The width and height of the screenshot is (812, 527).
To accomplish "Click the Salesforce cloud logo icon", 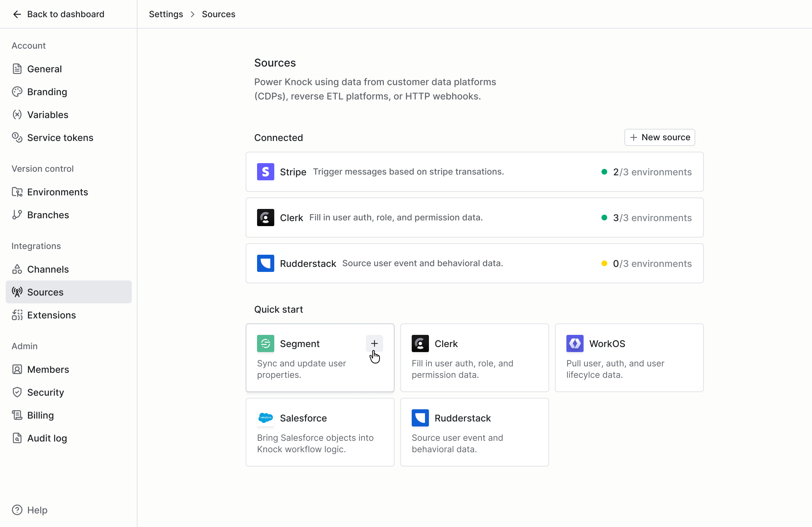I will (265, 418).
